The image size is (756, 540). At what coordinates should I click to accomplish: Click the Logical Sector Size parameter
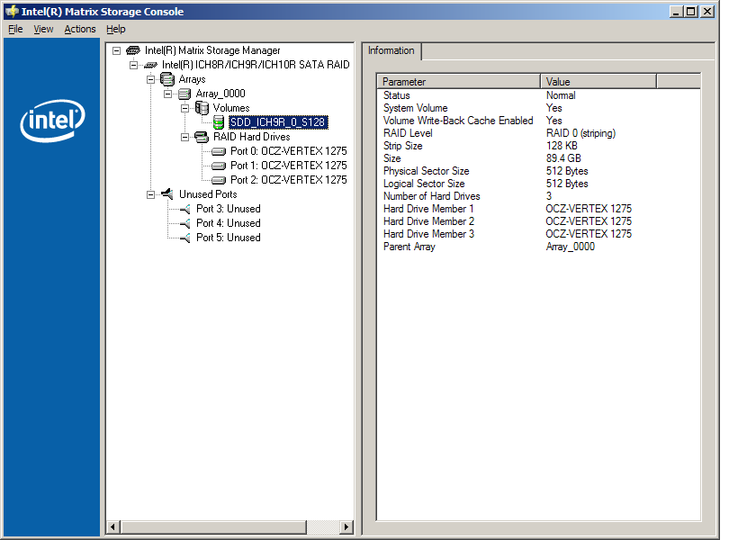424,184
